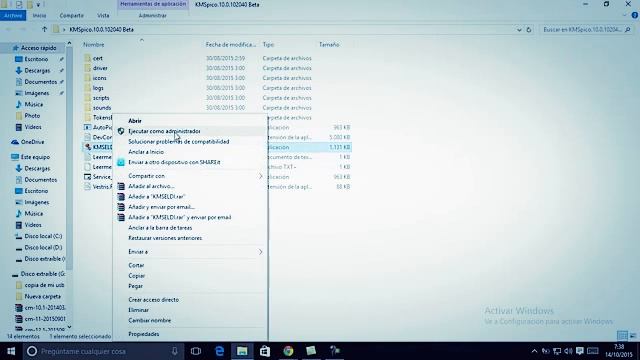Select 'OneDrive' in the navigation pane
640x360 pixels.
(x=32, y=142)
